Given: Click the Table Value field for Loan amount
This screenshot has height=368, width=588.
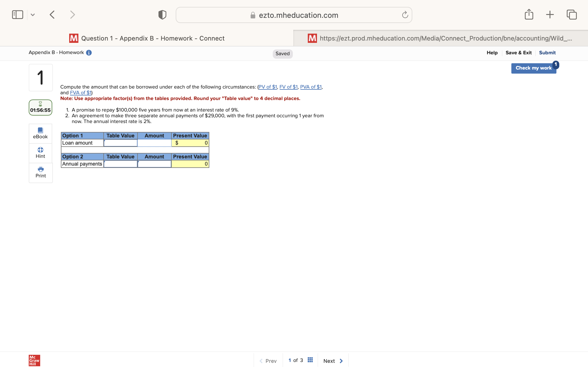Looking at the screenshot, I should pyautogui.click(x=120, y=143).
